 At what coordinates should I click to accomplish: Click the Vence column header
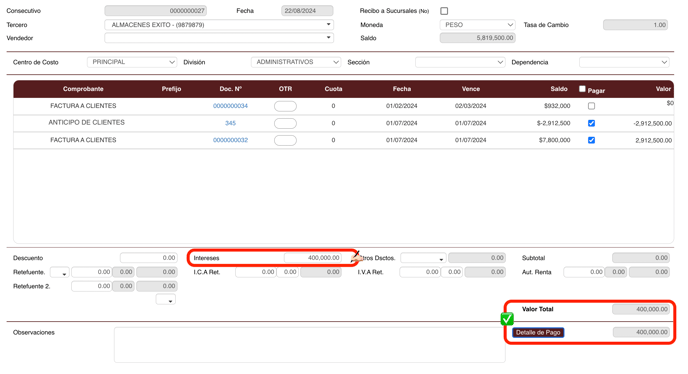[470, 89]
